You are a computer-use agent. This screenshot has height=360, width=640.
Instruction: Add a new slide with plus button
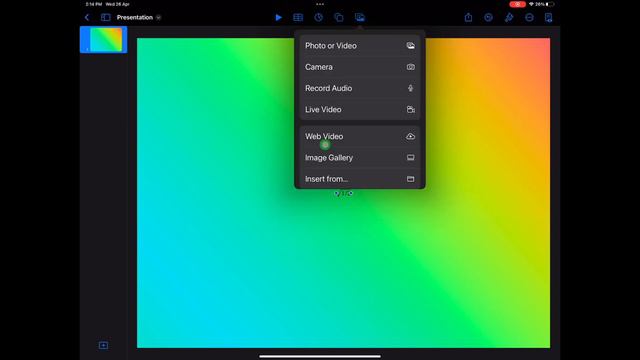point(103,345)
